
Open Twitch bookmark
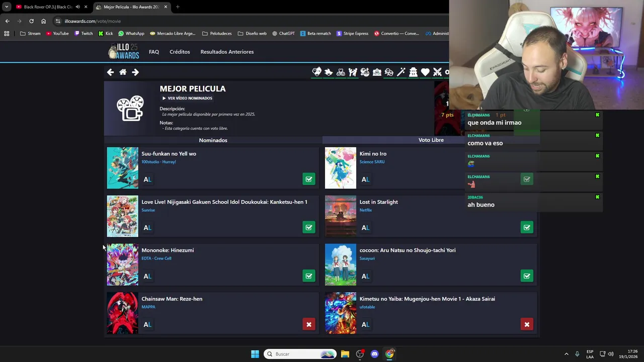(84, 34)
